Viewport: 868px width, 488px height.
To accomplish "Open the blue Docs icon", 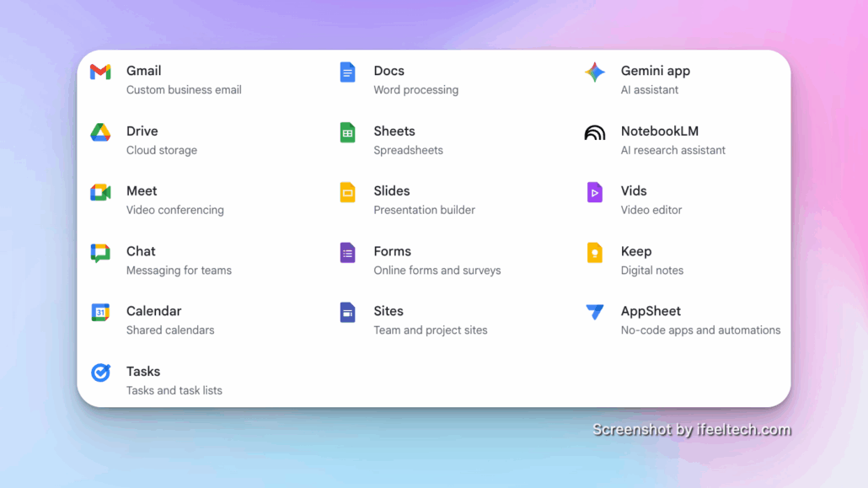I will pos(347,72).
